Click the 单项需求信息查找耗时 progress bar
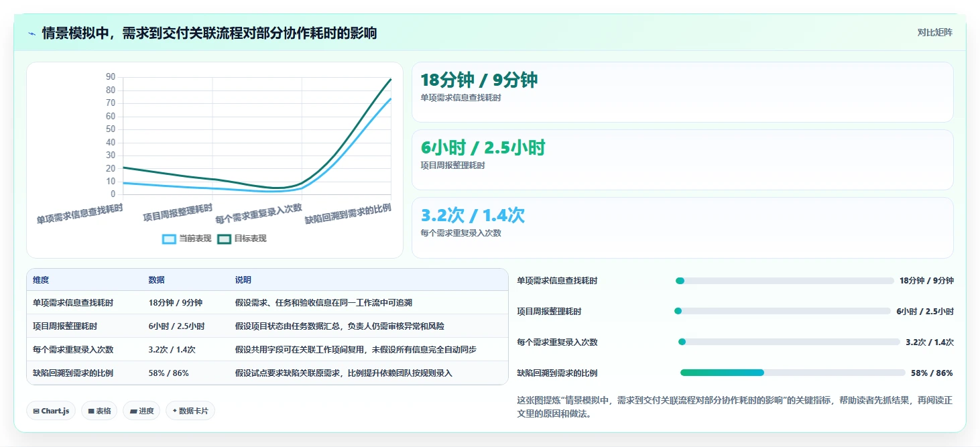Viewport: 980px width, 447px height. [785, 281]
